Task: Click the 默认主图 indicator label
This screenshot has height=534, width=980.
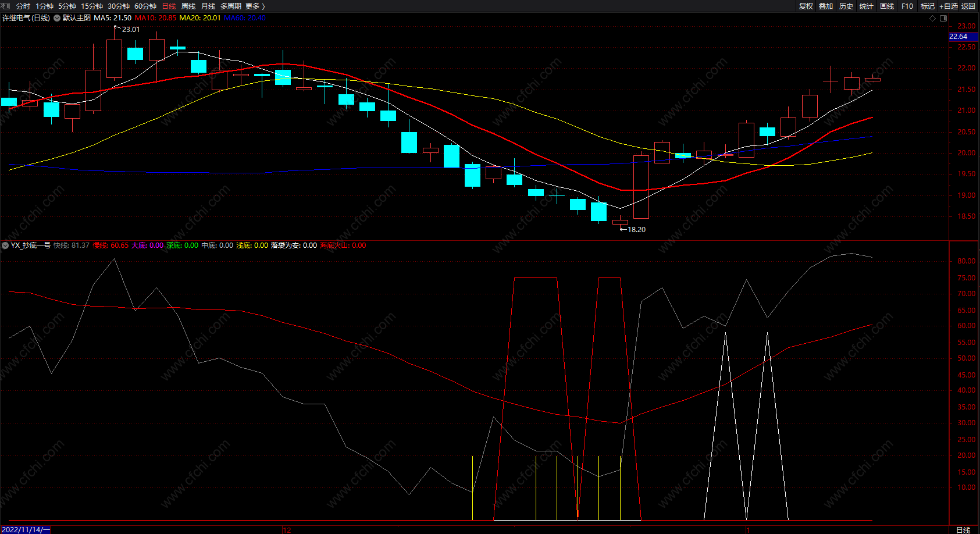Action: coord(77,18)
